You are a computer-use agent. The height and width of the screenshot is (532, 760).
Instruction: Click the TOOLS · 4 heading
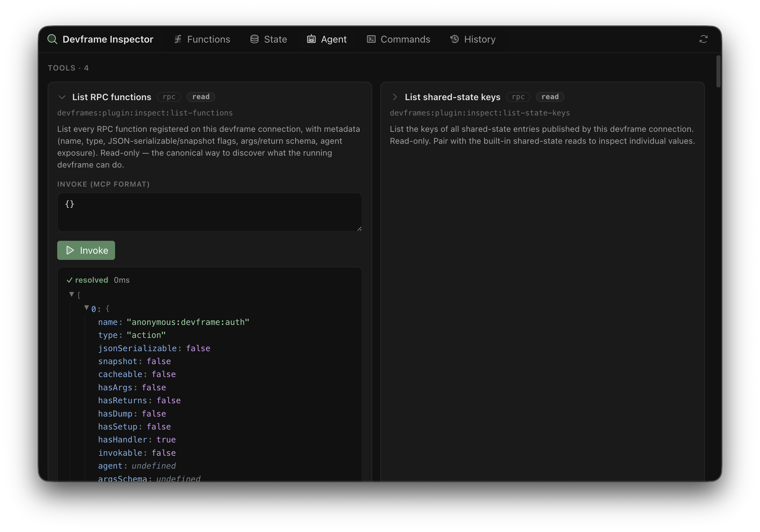click(68, 68)
